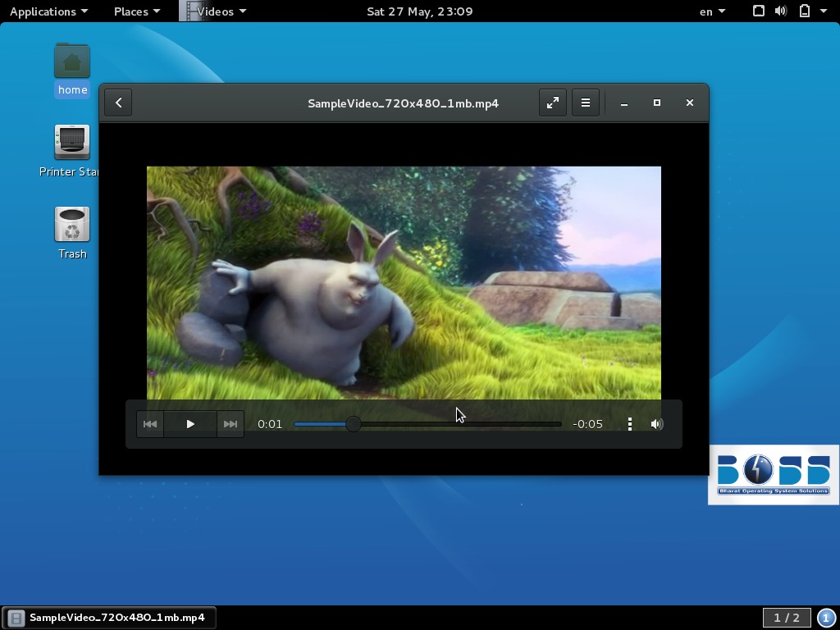Click the video seek slider
This screenshot has width=840, height=630.
(x=427, y=424)
